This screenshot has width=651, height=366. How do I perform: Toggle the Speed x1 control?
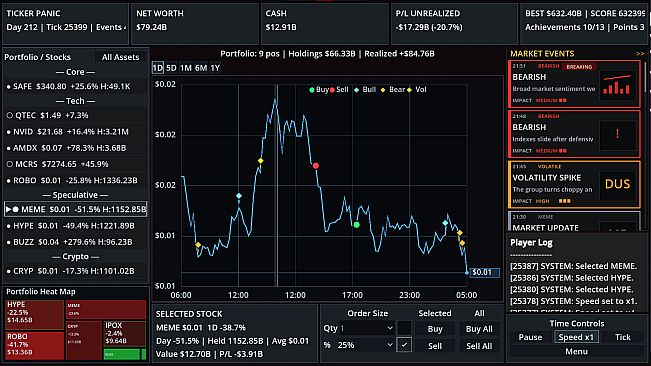pyautogui.click(x=576, y=337)
